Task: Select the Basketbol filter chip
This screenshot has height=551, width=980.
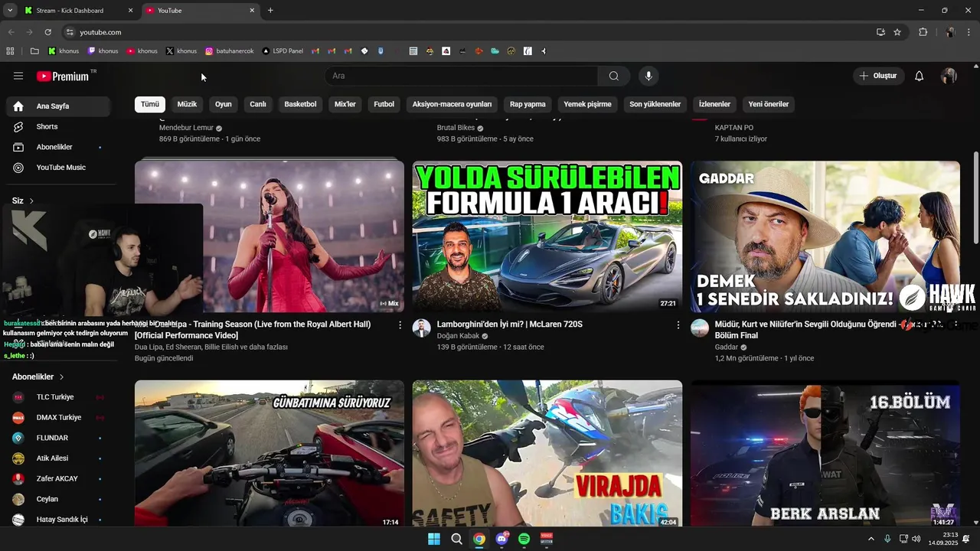Action: [x=300, y=104]
